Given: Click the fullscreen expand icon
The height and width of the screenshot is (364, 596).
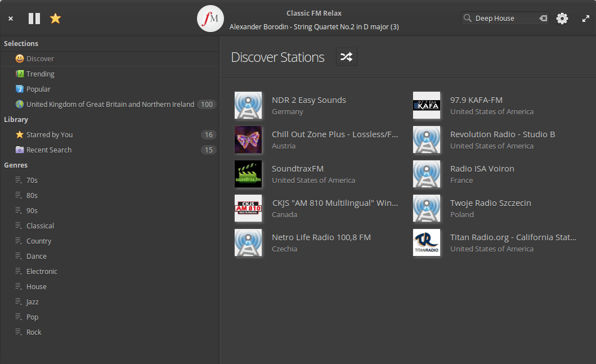Looking at the screenshot, I should [586, 18].
